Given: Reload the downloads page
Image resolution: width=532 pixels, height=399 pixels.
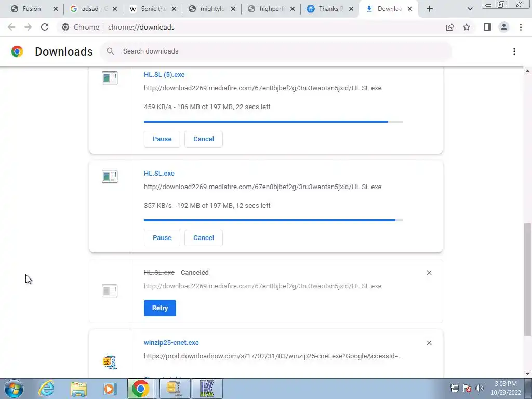Looking at the screenshot, I should (45, 27).
